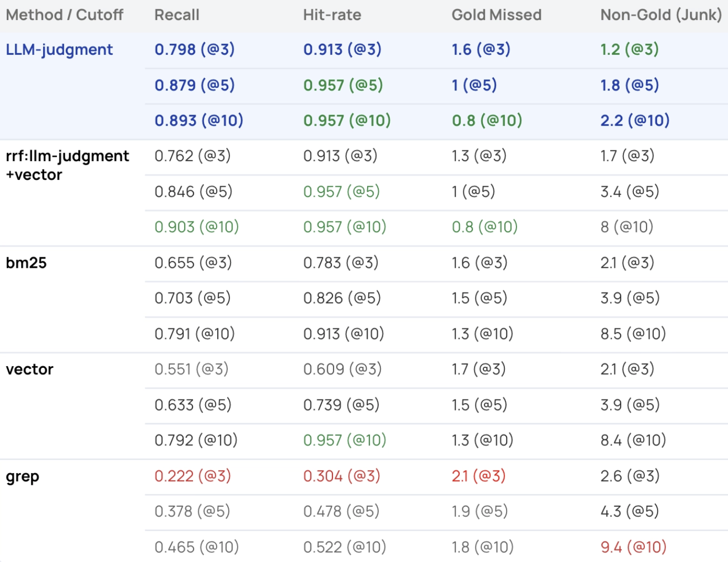The height and width of the screenshot is (562, 728).
Task: Click junk value "8.5 (@10)"
Action: pos(633,334)
